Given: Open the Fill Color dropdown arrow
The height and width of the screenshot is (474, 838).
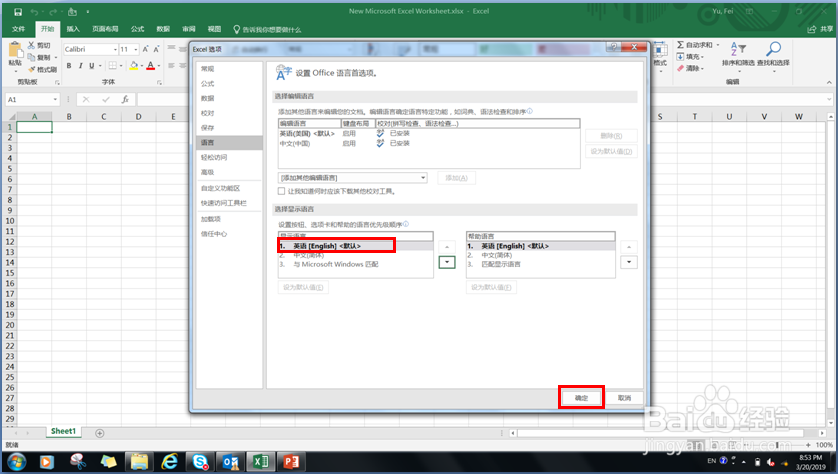Looking at the screenshot, I should coord(142,66).
